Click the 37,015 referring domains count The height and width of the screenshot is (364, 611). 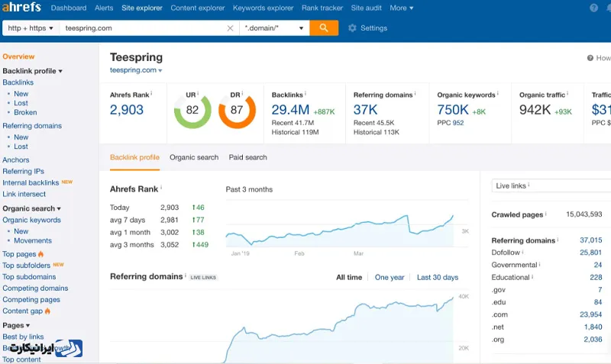coord(590,240)
